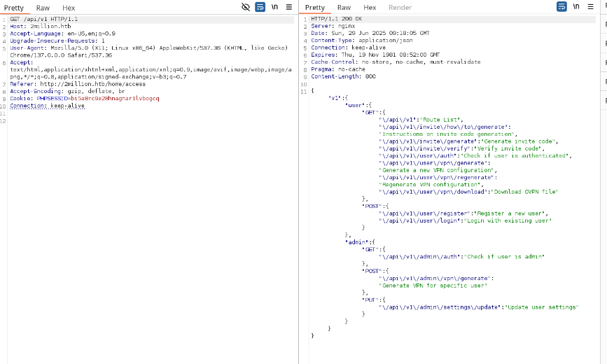Click the Expires header with 1981 date

375,55
